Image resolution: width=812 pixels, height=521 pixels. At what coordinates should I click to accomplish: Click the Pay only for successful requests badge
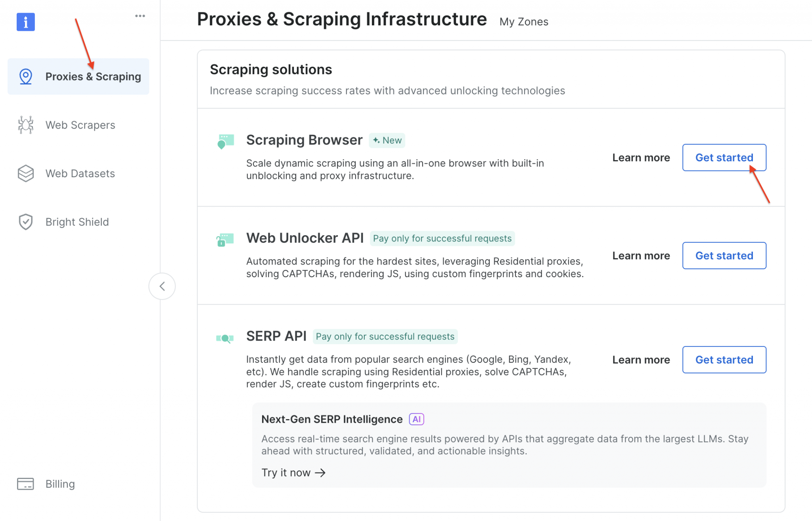(x=442, y=238)
